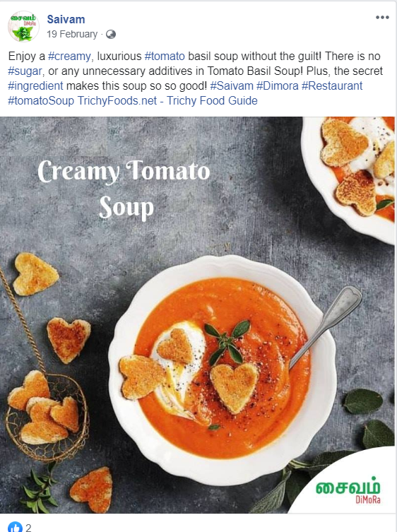
Task: Open the Saivam page profile picture
Action: 23,26
